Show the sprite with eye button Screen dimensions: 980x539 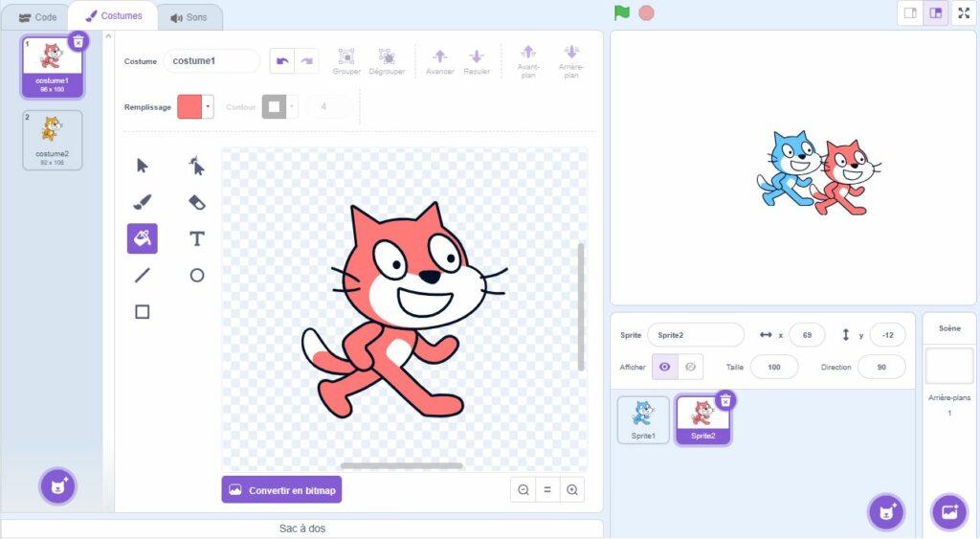tap(664, 367)
